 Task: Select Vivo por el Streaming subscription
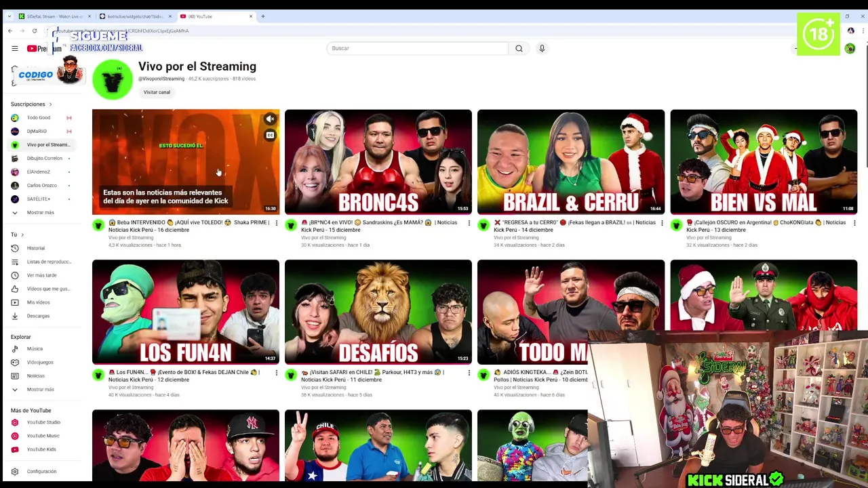point(41,144)
